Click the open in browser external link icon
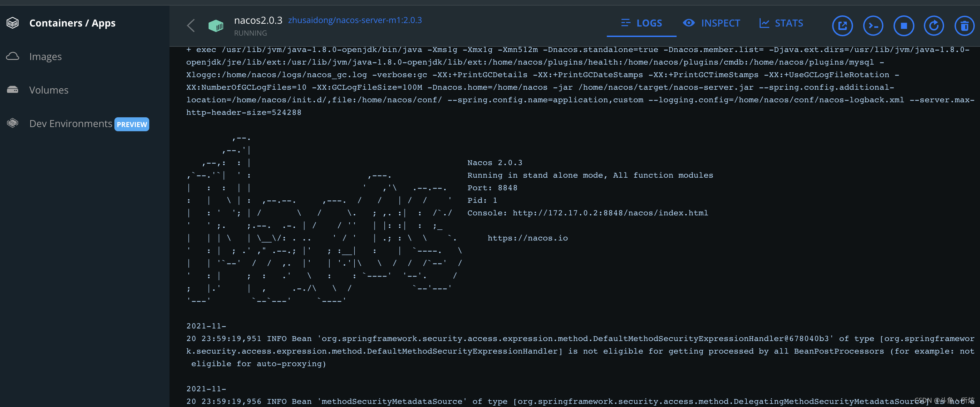980x407 pixels. [844, 23]
